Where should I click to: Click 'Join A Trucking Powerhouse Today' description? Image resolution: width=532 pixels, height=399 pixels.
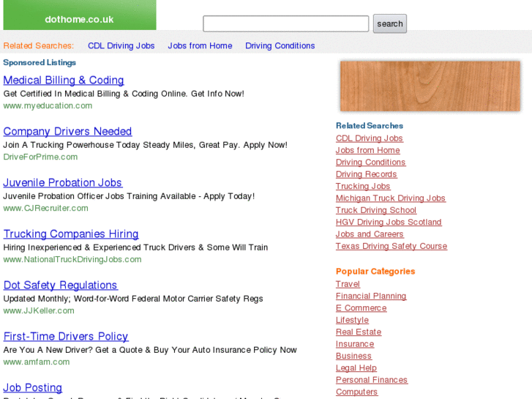click(145, 145)
